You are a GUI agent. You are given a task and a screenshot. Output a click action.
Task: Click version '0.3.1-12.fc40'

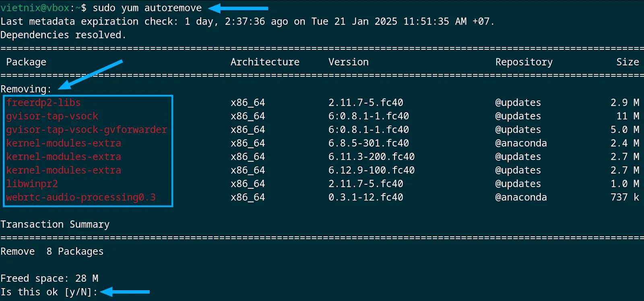point(366,197)
